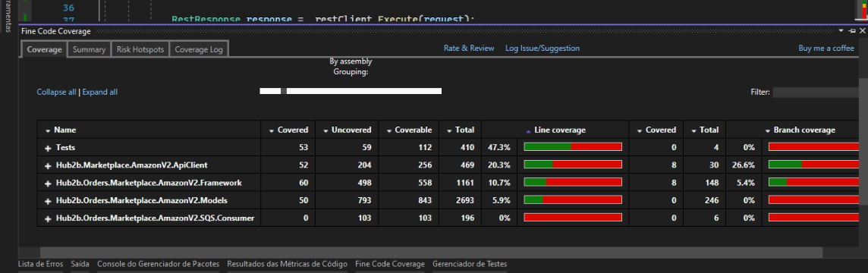Sort by Name column arrow

tap(48, 130)
